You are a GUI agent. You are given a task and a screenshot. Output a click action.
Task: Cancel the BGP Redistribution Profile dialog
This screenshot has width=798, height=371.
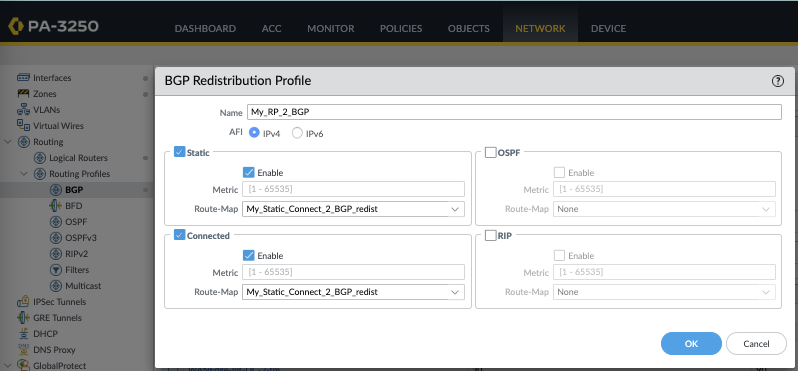point(756,344)
